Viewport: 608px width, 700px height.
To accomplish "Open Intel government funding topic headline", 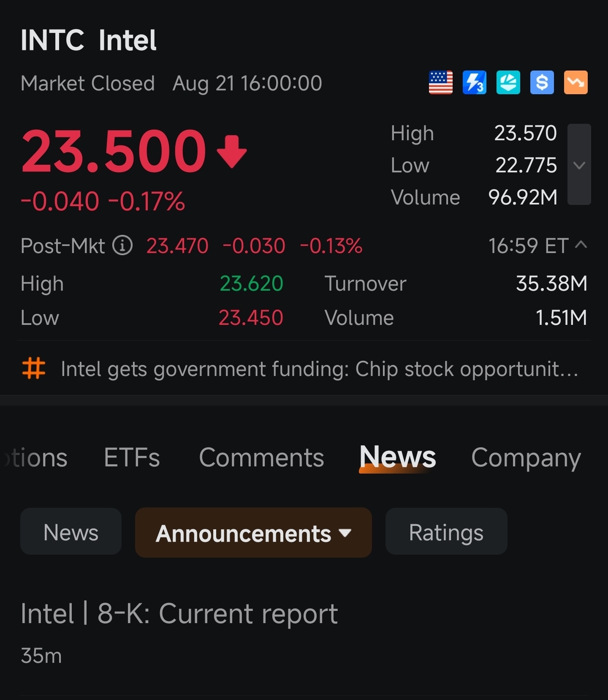I will [319, 369].
